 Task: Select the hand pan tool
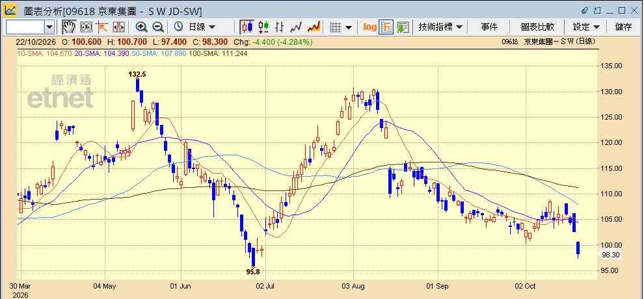pyautogui.click(x=69, y=27)
